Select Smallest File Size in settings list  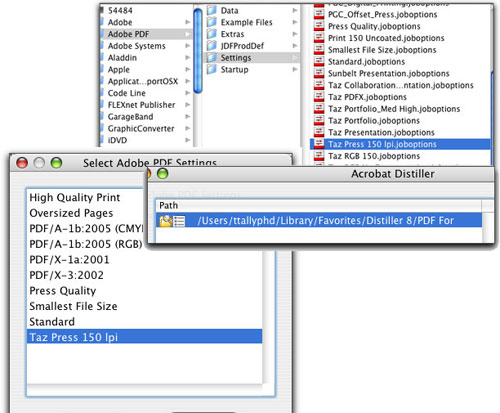pyautogui.click(x=73, y=306)
